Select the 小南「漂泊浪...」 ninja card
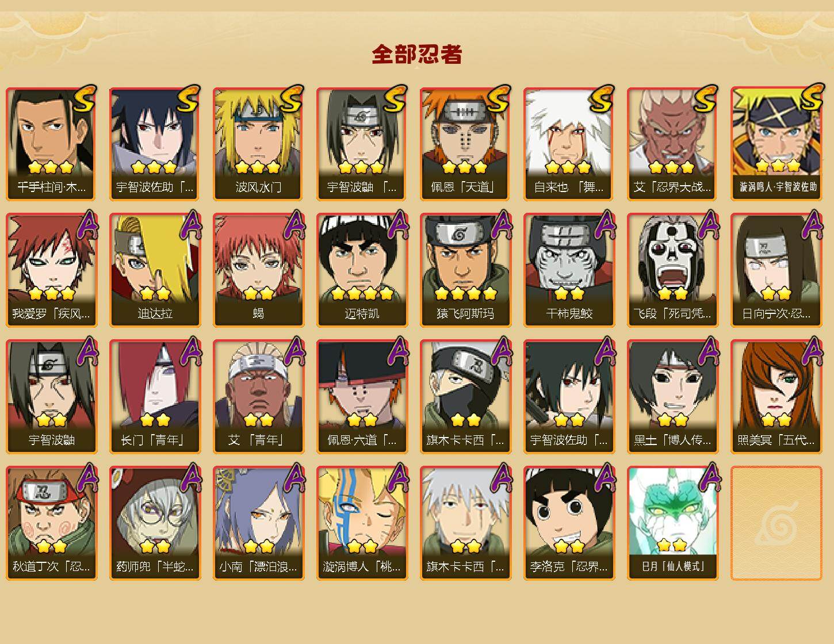 258,523
